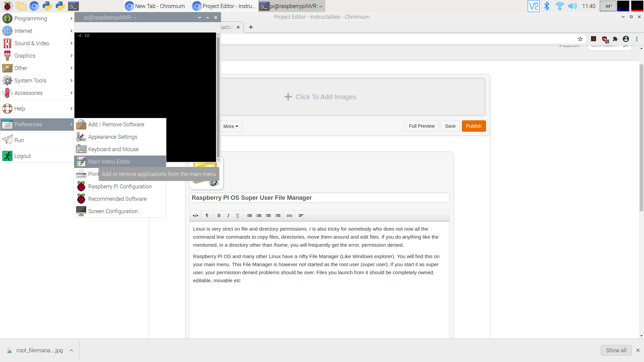This screenshot has width=644, height=362.
Task: Open Screen Configuration
Action: coord(120,211)
